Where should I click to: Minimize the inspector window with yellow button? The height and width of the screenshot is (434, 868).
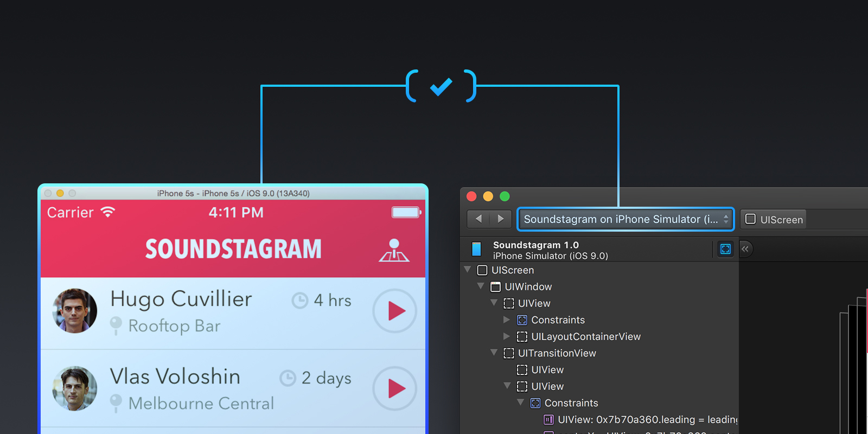pos(488,196)
